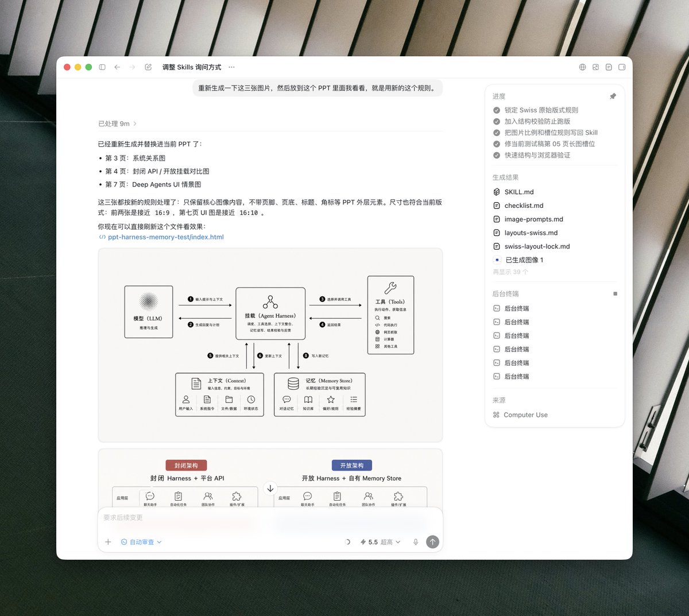Screen dimensions: 689x616
Task: Unpin the 进度 panel with pin icon
Action: pos(613,96)
